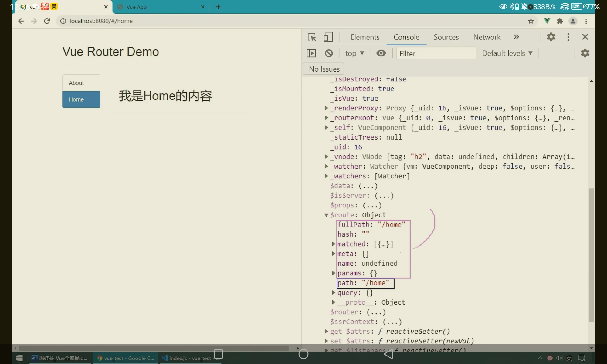
Task: Bookmark this page with the star icon
Action: [531, 21]
